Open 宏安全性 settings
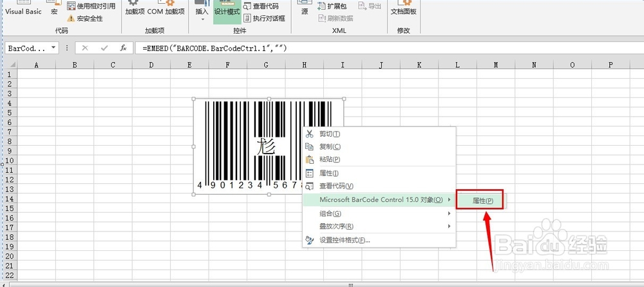Screen dimensions: 644x287 click(85, 19)
